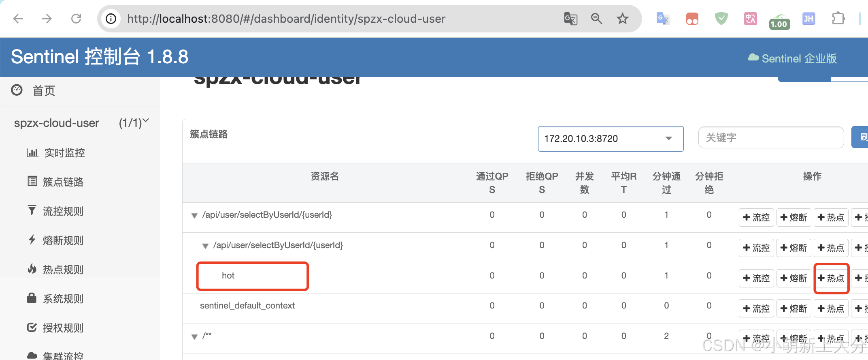Add 流控 rule for nested selectByUserId row

tap(756, 248)
